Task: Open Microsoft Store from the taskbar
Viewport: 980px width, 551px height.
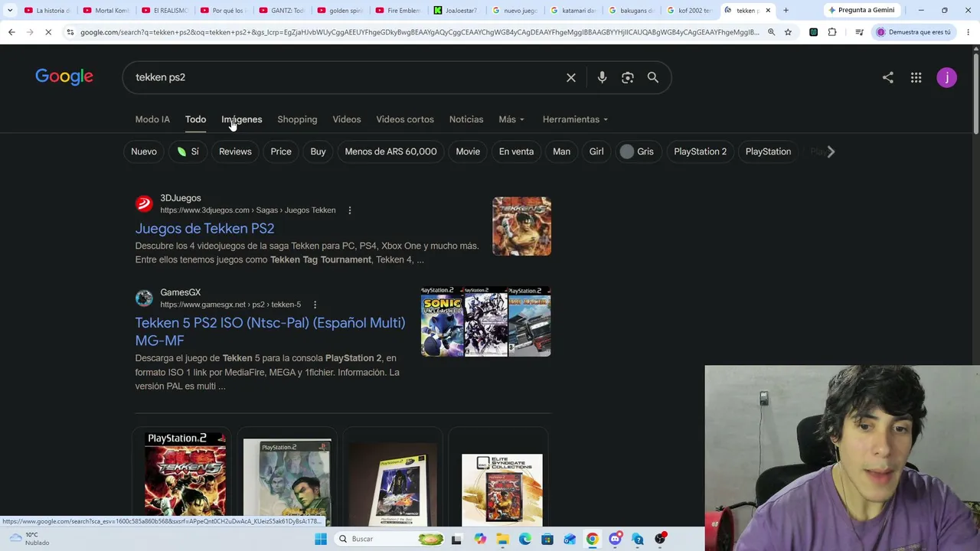Action: tap(547, 539)
